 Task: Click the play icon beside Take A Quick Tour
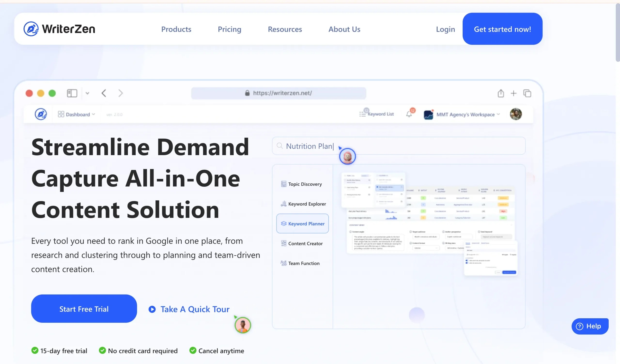pos(152,309)
